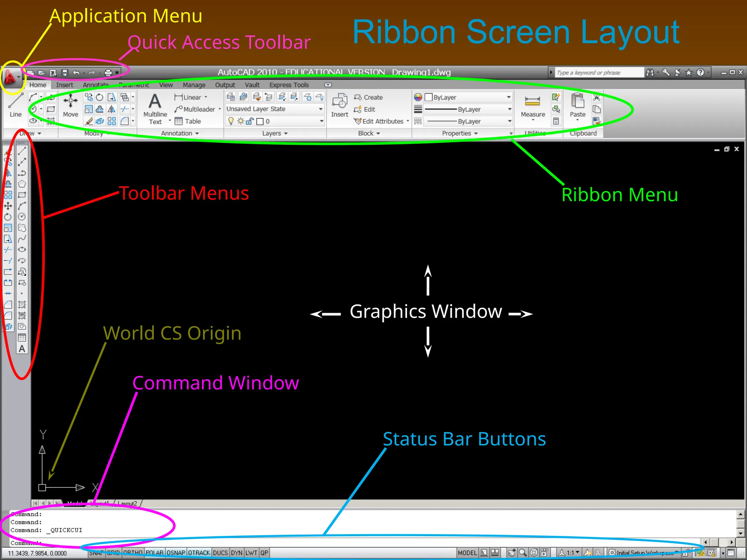Toggle POLAR tracking mode
Image resolution: width=747 pixels, height=560 pixels.
(x=155, y=553)
